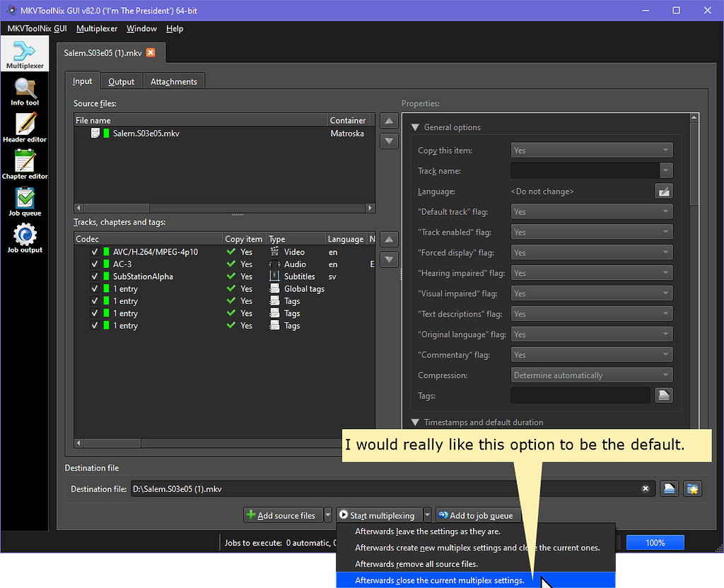
Task: Click the Tags file browse icon
Action: tap(663, 395)
